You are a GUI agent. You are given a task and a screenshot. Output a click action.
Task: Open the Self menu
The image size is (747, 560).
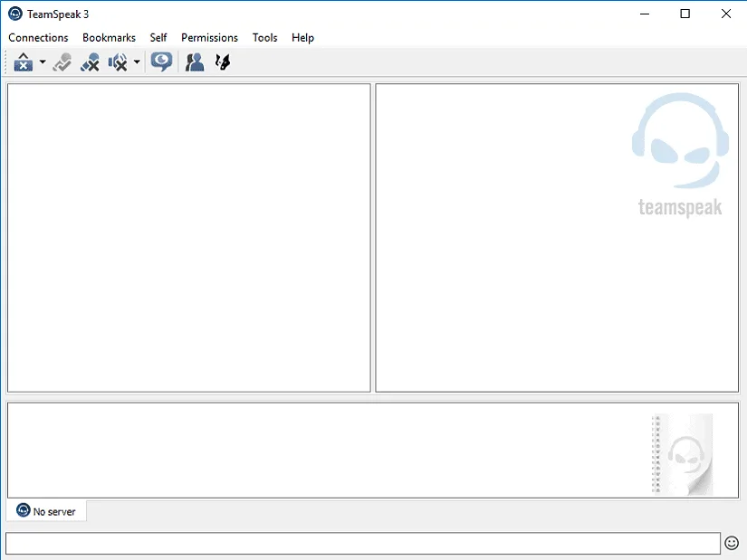point(158,38)
